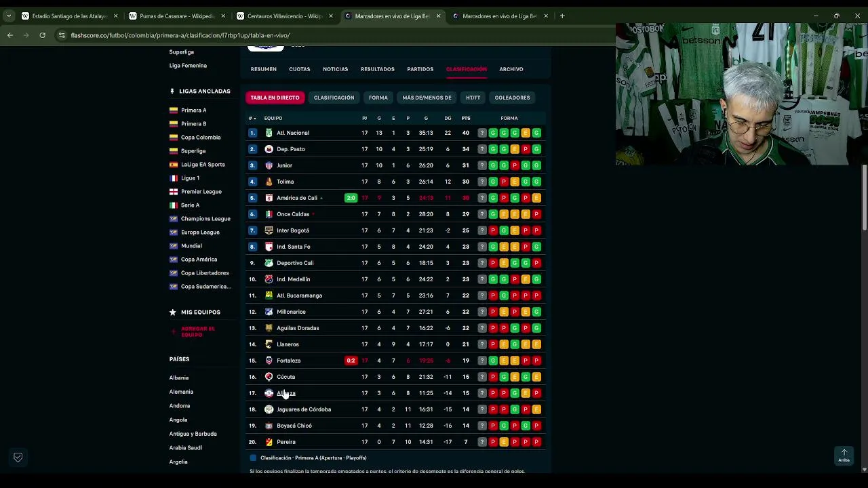Image resolution: width=868 pixels, height=488 pixels.
Task: Click the question mark form icon for Atl. Nacional
Action: pos(482,133)
